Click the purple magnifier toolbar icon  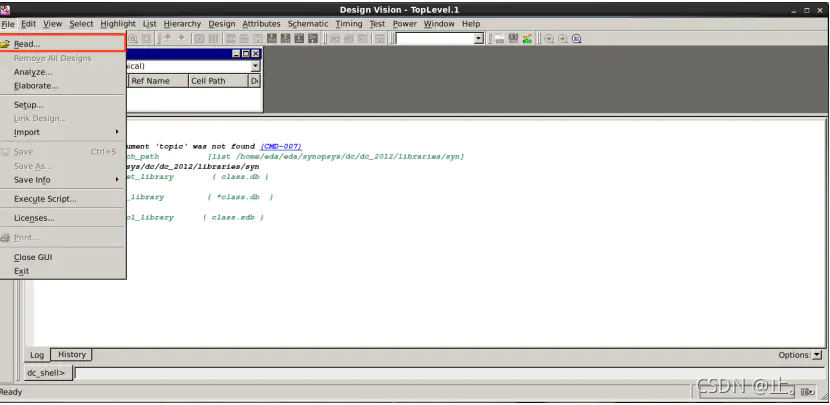coord(577,39)
